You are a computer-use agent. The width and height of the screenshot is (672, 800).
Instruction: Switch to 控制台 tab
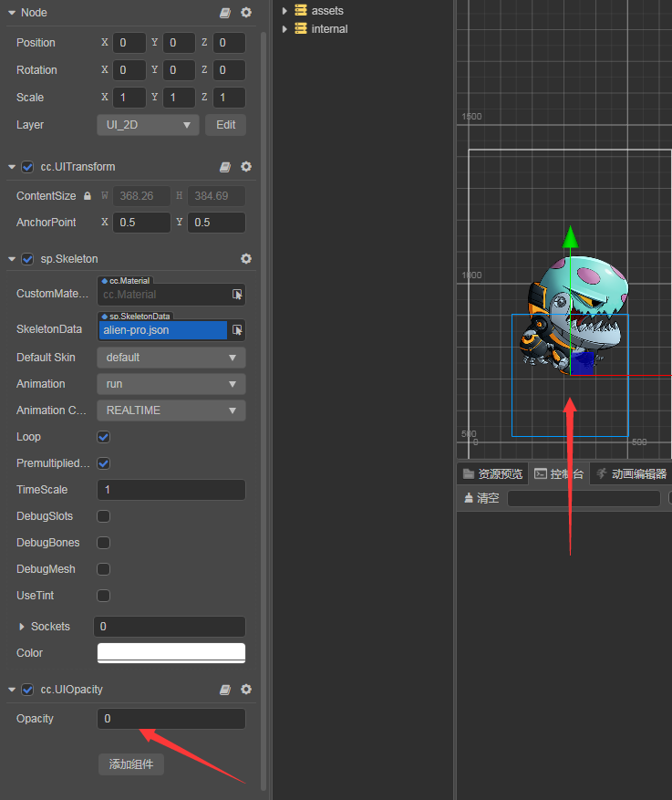click(x=559, y=474)
